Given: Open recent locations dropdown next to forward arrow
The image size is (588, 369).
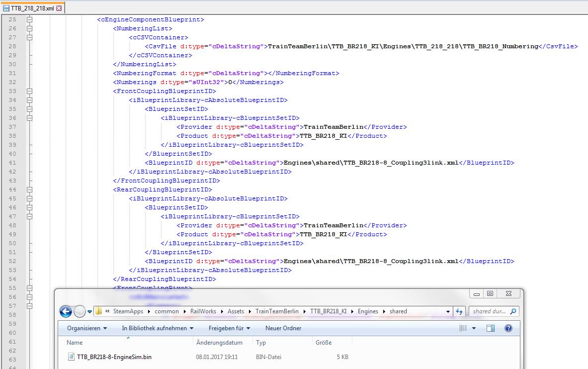Looking at the screenshot, I should coord(89,312).
